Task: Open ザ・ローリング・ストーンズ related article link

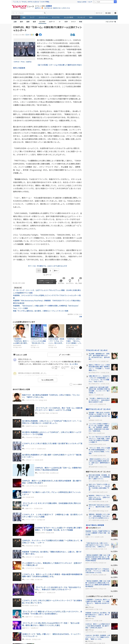Action: pos(47,292)
